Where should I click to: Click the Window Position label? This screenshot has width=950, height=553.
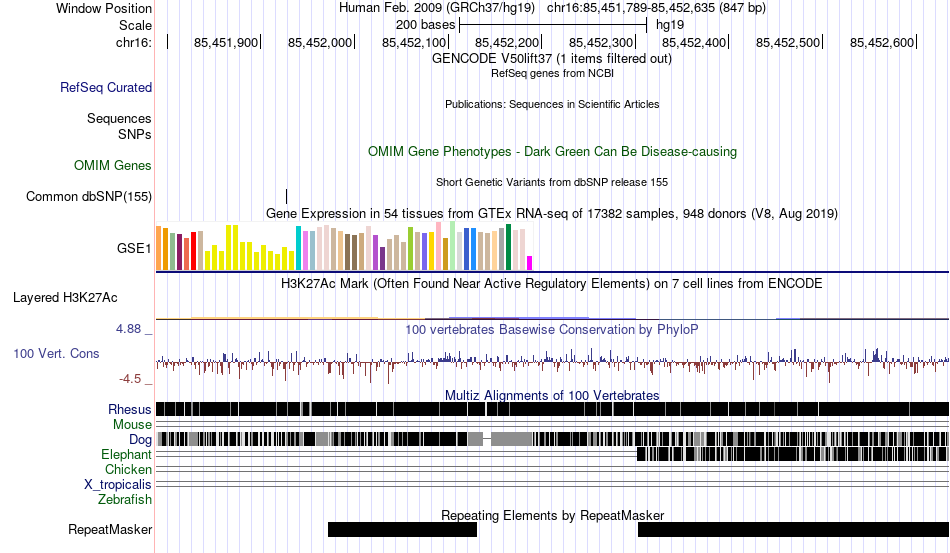tap(104, 8)
